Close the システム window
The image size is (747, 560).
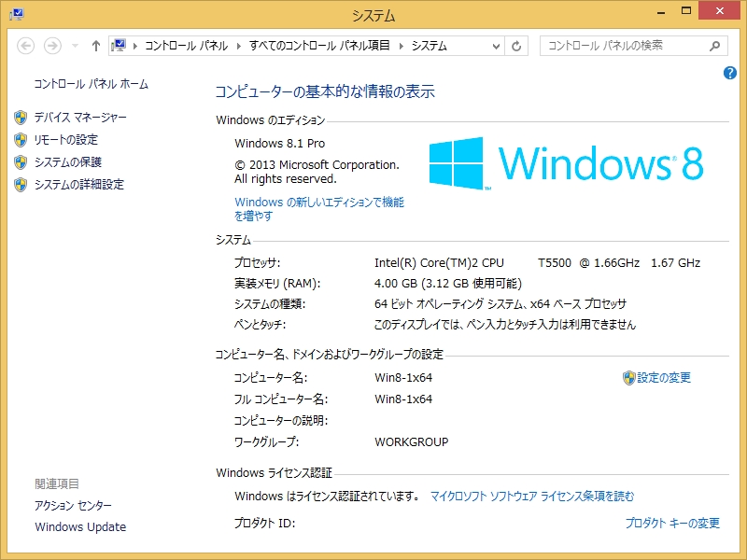coord(719,10)
